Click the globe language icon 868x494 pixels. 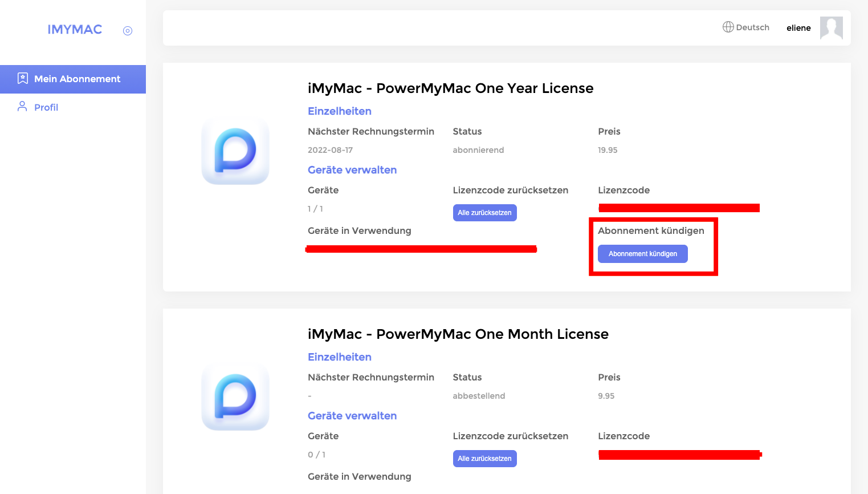click(x=728, y=27)
